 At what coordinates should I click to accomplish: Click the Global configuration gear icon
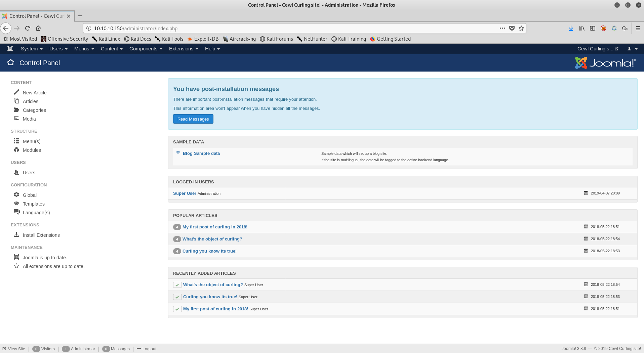(16, 194)
